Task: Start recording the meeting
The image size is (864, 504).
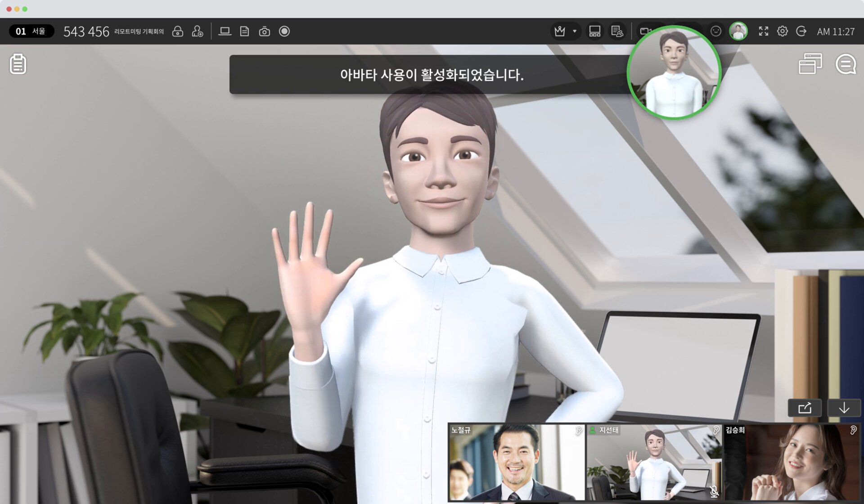Action: coord(284,31)
